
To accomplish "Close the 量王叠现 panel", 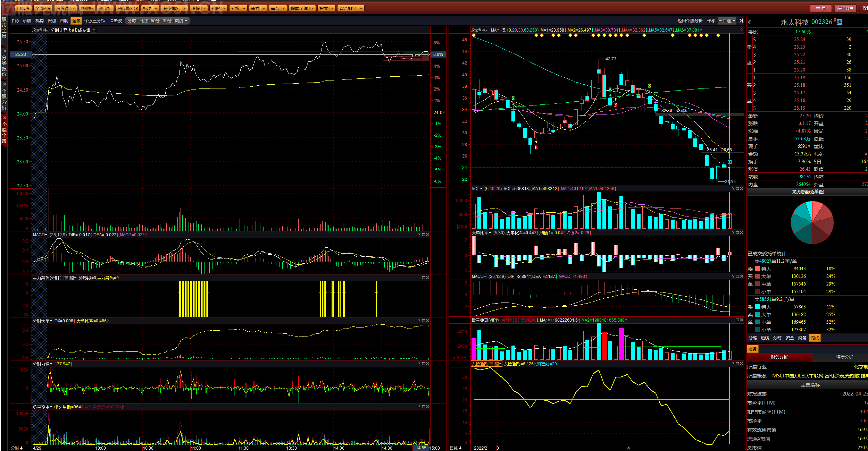I will coord(742,320).
